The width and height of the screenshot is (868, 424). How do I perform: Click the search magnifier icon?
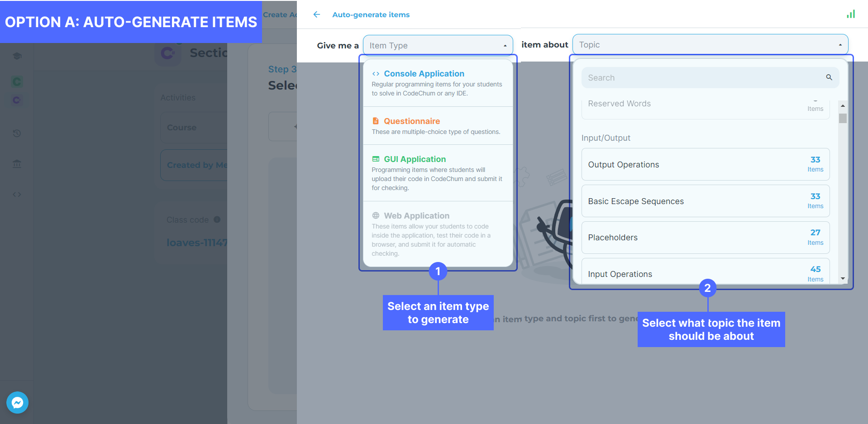tap(829, 77)
